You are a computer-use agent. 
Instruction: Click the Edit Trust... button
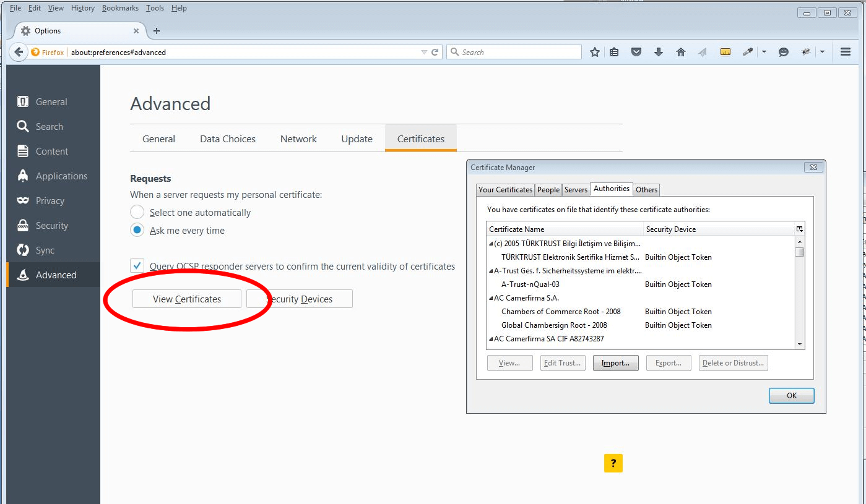[x=563, y=363]
